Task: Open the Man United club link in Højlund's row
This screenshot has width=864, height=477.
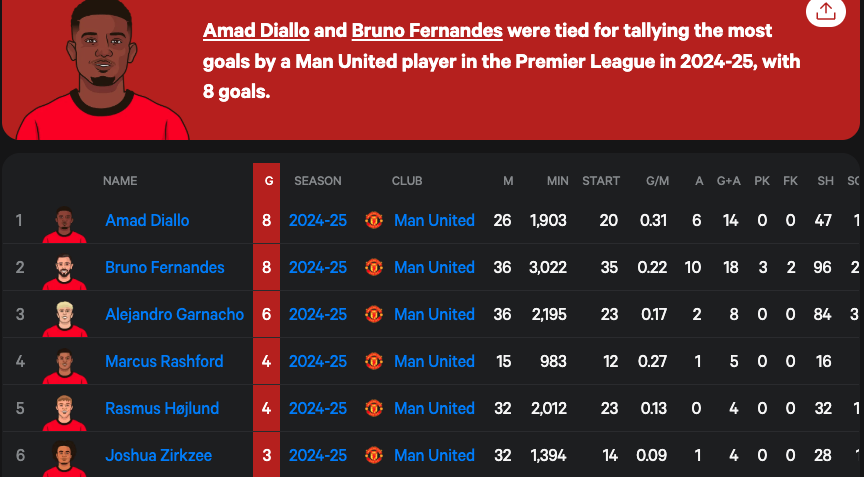Action: click(434, 408)
